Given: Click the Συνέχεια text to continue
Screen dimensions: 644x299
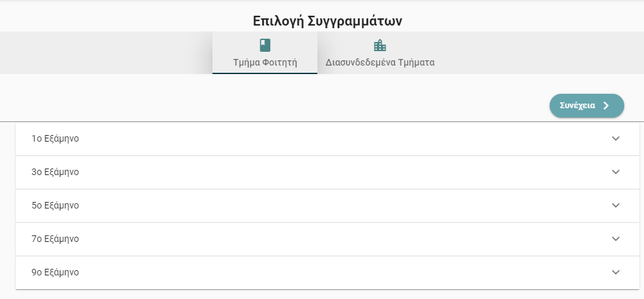Looking at the screenshot, I should (x=577, y=106).
